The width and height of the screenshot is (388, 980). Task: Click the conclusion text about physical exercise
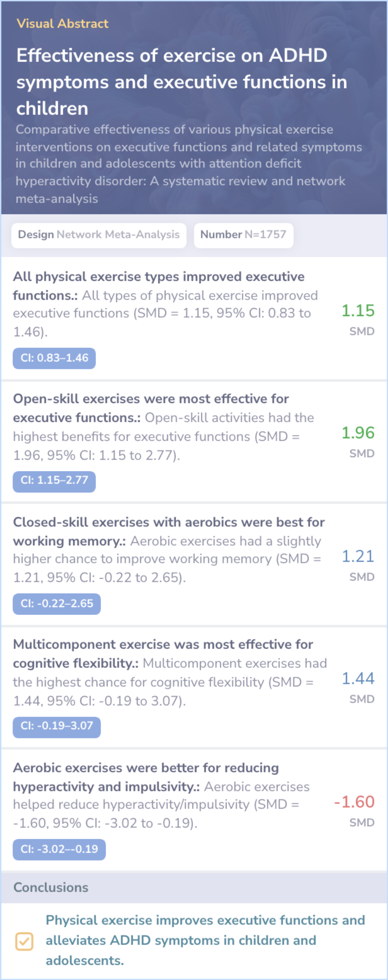(205, 940)
